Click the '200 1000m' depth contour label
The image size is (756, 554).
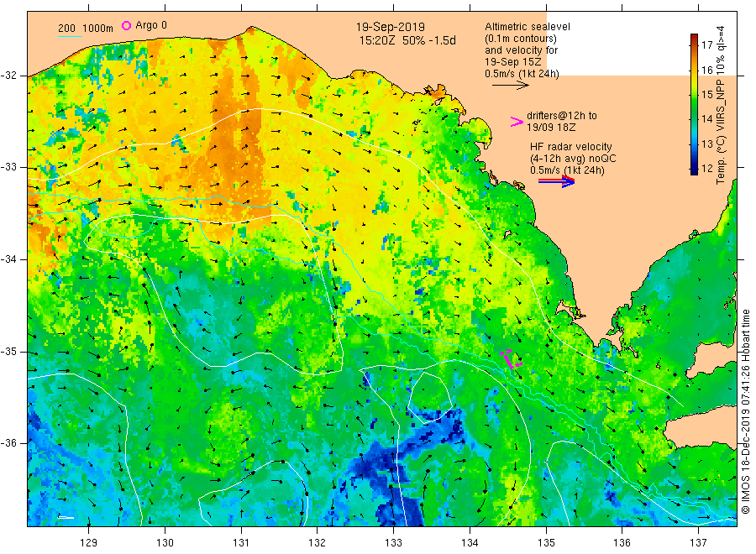click(x=86, y=29)
